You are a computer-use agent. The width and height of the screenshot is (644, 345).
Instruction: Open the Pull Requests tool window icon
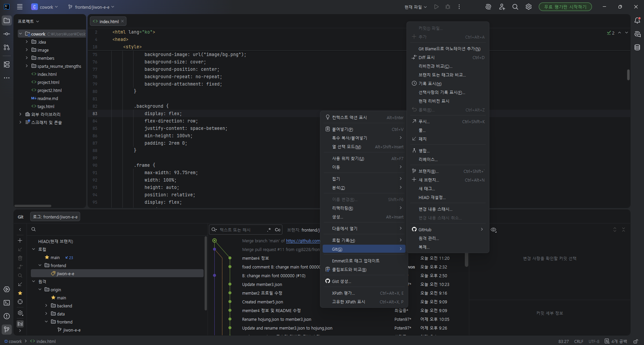pos(7,47)
